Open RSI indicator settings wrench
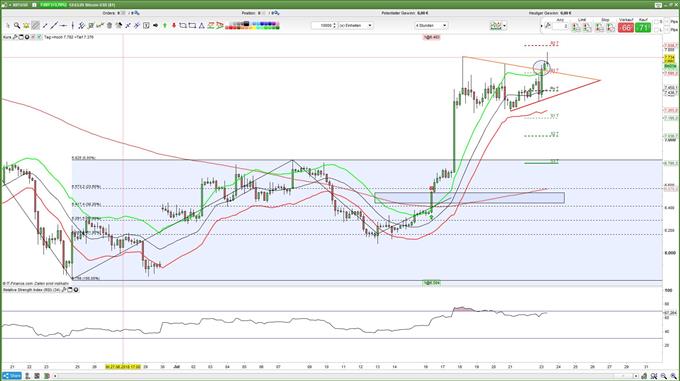 tap(64, 290)
